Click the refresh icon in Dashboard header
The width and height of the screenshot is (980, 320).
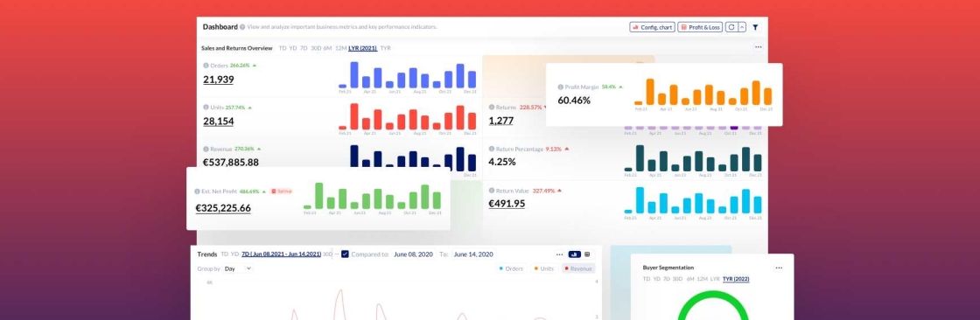(x=731, y=27)
